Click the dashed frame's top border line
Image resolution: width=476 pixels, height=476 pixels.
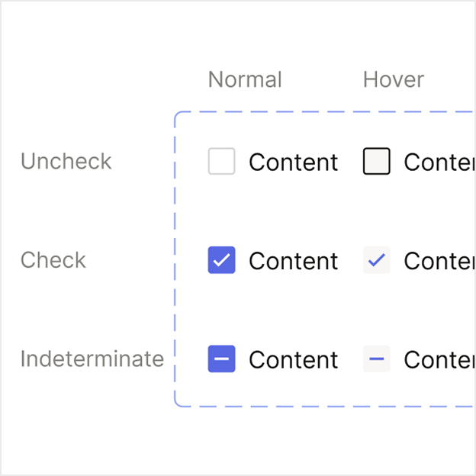[320, 112]
